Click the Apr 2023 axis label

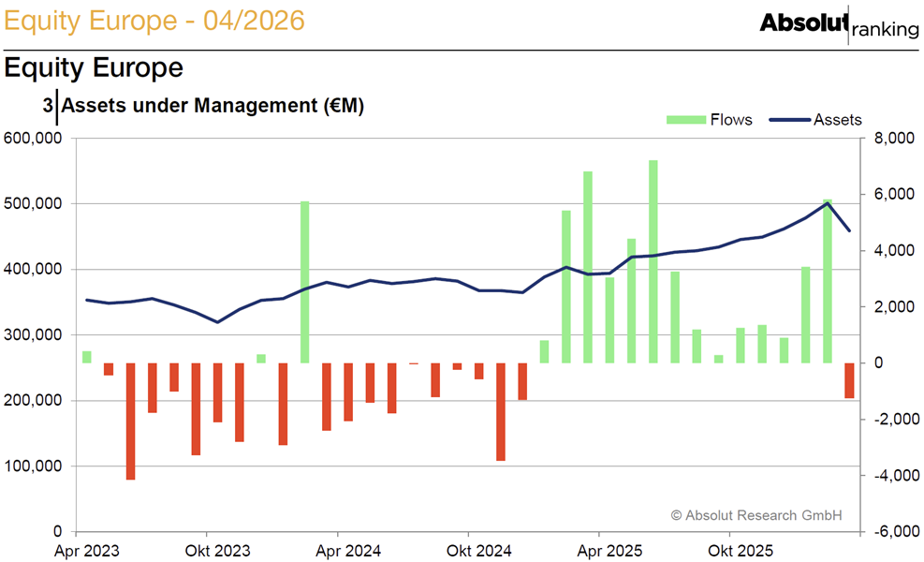click(x=87, y=551)
